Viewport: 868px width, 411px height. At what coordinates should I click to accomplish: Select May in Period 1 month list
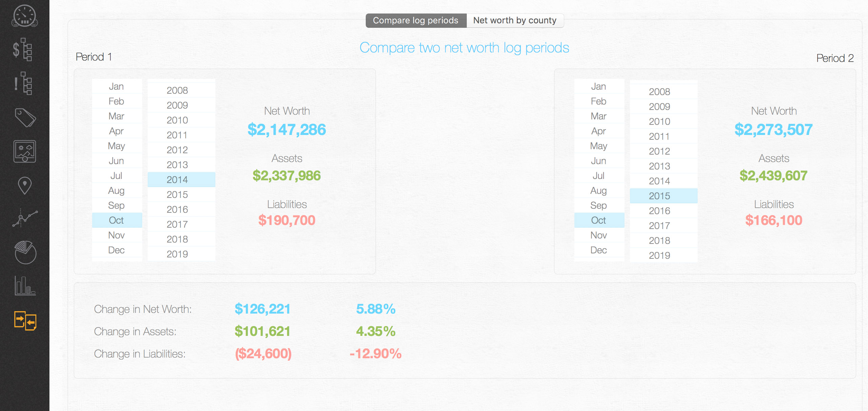[x=117, y=146]
